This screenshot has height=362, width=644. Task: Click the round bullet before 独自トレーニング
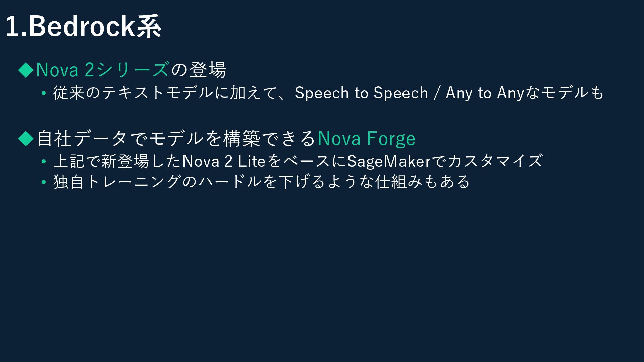point(43,182)
